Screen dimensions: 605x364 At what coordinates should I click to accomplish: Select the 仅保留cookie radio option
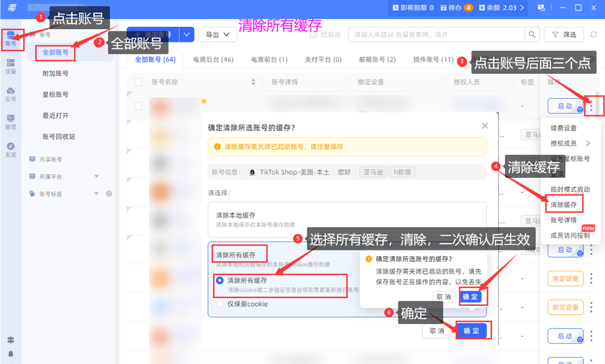[x=220, y=304]
